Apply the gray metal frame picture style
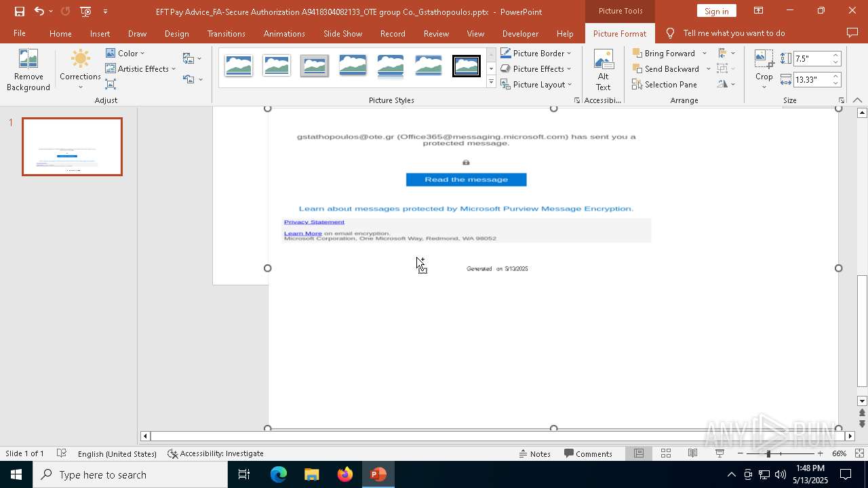868x488 pixels. (315, 66)
